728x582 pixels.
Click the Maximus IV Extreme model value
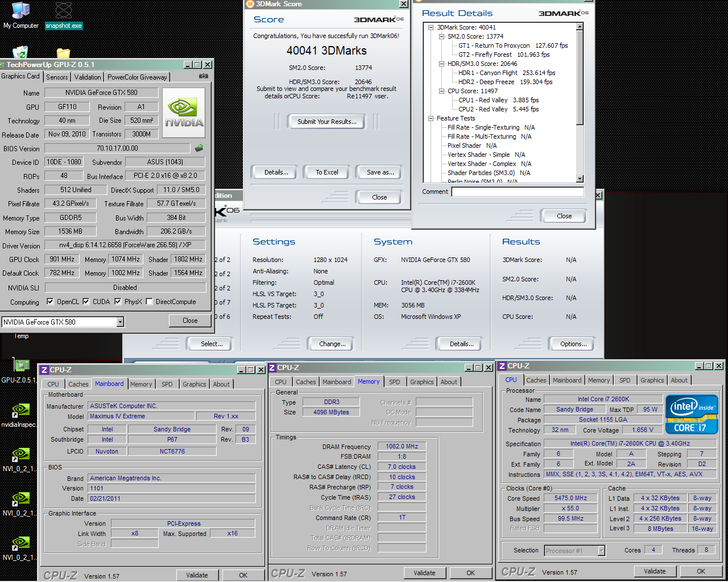coord(141,416)
